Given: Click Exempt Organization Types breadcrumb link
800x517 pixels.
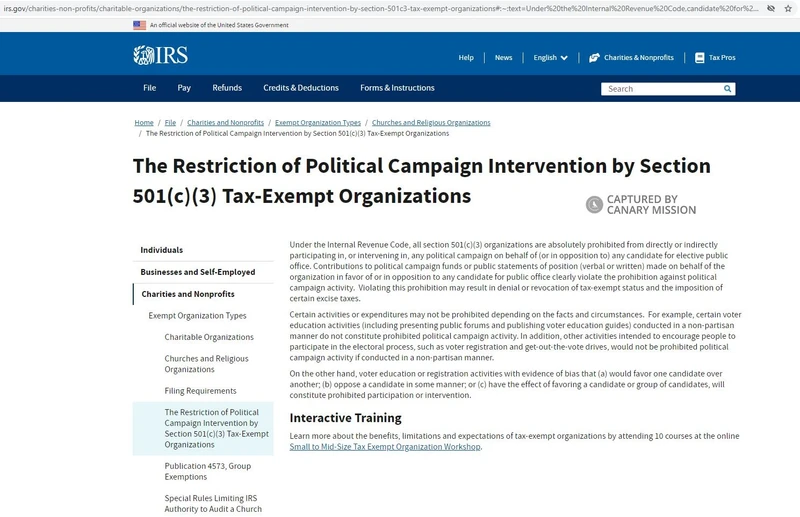Looking at the screenshot, I should [x=318, y=122].
